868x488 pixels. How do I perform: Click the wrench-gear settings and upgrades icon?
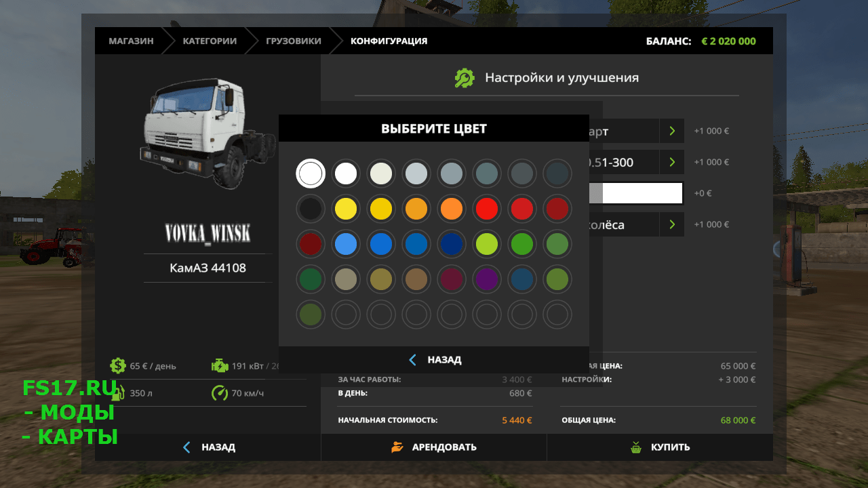pyautogui.click(x=465, y=78)
